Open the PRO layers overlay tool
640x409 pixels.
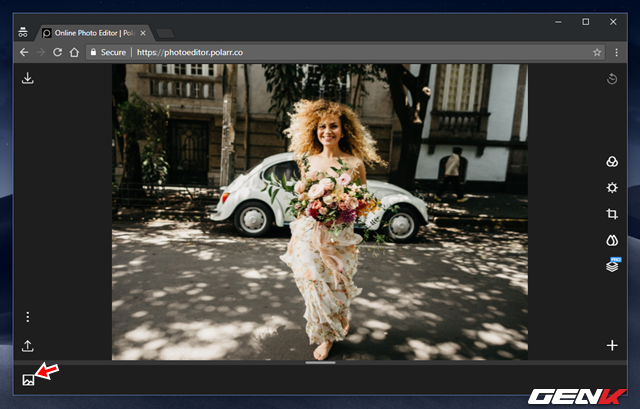pyautogui.click(x=613, y=265)
